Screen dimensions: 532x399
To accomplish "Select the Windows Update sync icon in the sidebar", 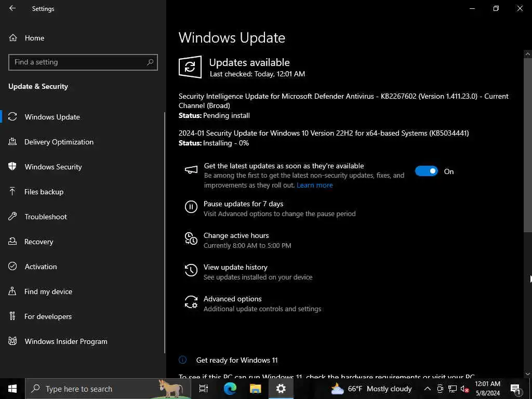I will pyautogui.click(x=12, y=117).
